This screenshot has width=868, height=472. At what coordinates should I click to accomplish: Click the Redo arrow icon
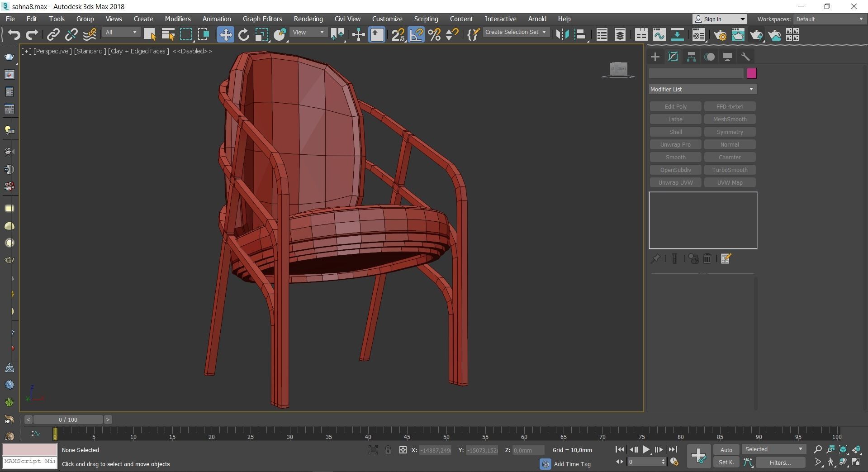32,34
